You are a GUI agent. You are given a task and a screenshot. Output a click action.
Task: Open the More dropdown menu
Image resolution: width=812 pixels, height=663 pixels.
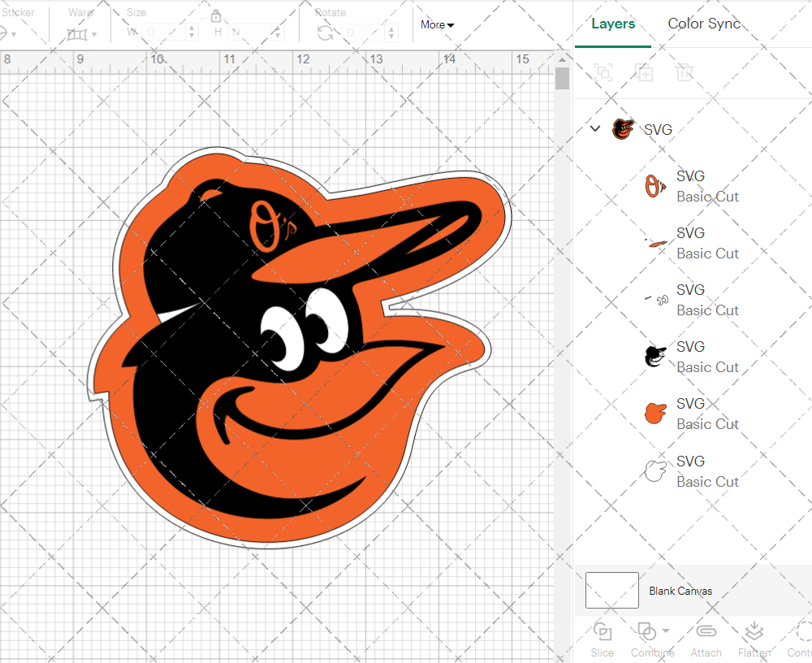coord(437,24)
